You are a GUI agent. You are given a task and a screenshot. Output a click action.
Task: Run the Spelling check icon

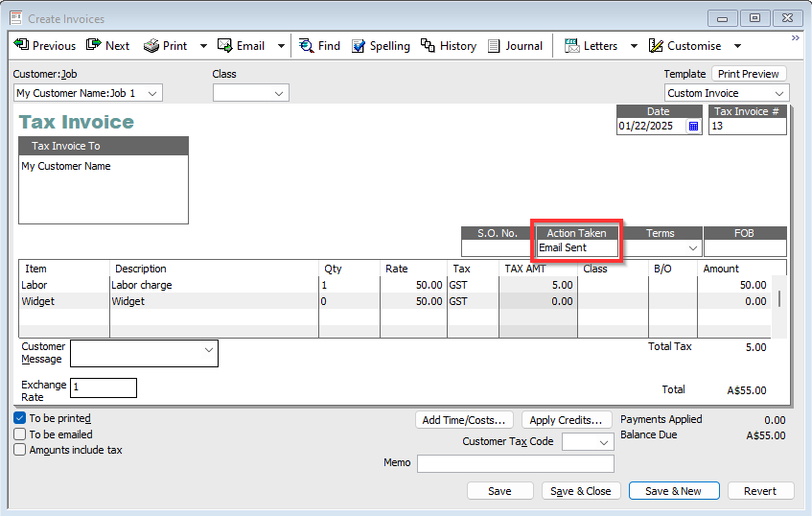click(359, 46)
